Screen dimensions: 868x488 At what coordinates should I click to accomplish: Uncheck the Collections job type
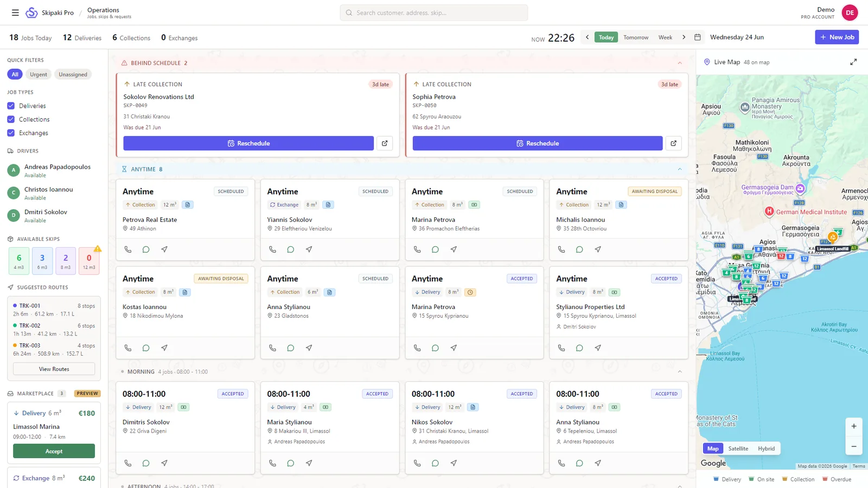(11, 119)
